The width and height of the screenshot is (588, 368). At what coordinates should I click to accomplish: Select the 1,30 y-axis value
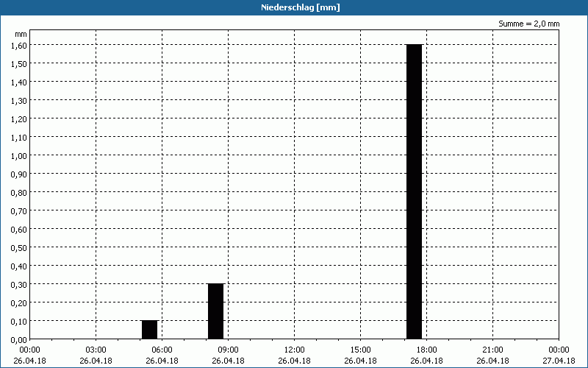click(x=19, y=100)
